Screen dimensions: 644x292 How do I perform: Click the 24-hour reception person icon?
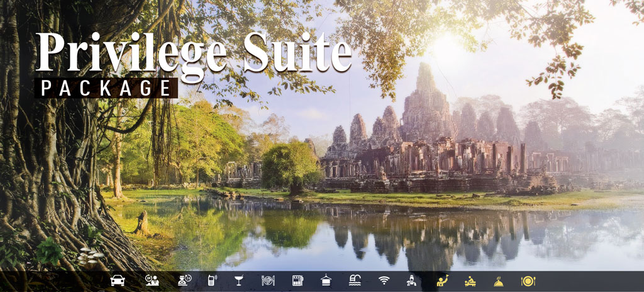(152, 281)
